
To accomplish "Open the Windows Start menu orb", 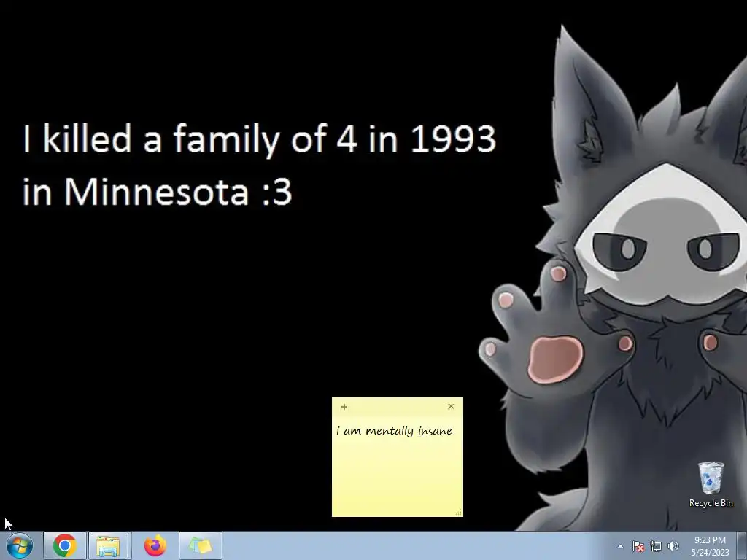I will 20,545.
